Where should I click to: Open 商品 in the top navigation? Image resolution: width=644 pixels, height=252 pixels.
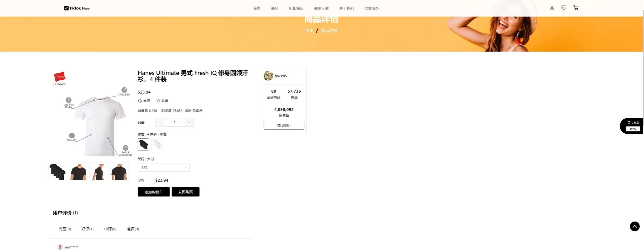(275, 8)
